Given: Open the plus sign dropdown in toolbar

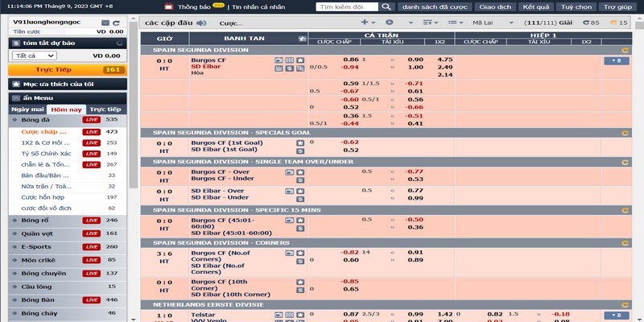Looking at the screenshot, I should (x=368, y=23).
